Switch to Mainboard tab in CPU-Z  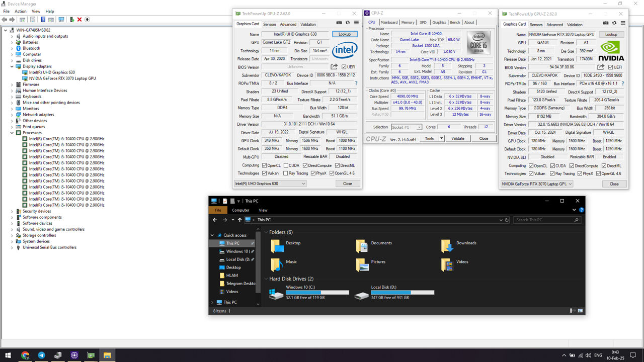[x=389, y=22]
